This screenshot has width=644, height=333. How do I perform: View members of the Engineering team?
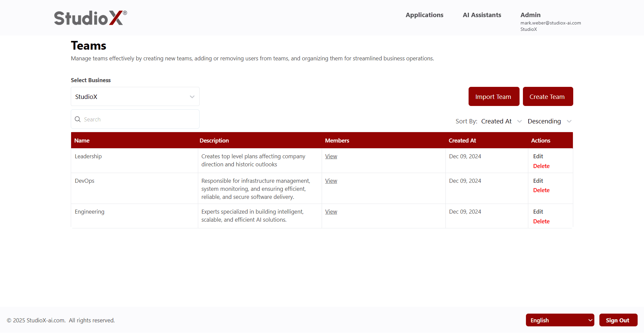click(331, 212)
